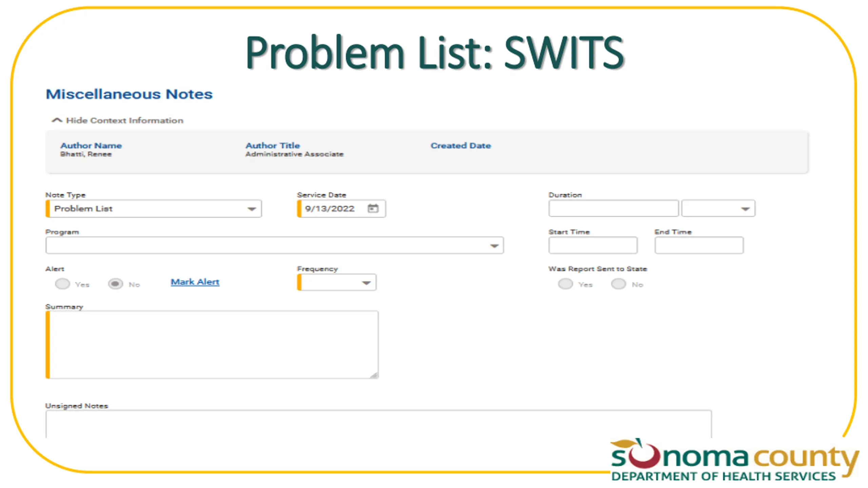Click the Created Date label

click(x=461, y=145)
